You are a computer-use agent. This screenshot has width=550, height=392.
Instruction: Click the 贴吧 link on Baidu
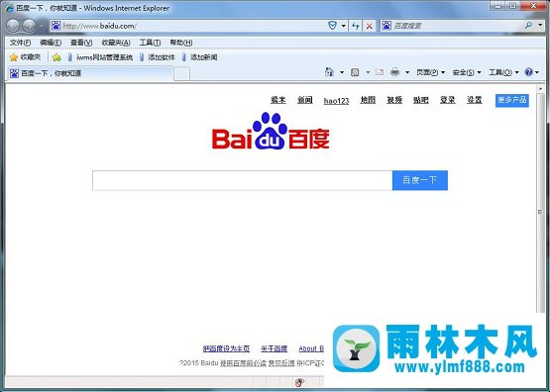click(420, 100)
